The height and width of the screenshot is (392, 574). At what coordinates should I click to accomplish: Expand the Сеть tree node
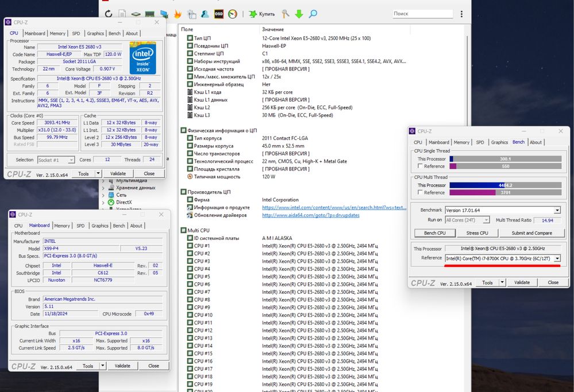[103, 195]
